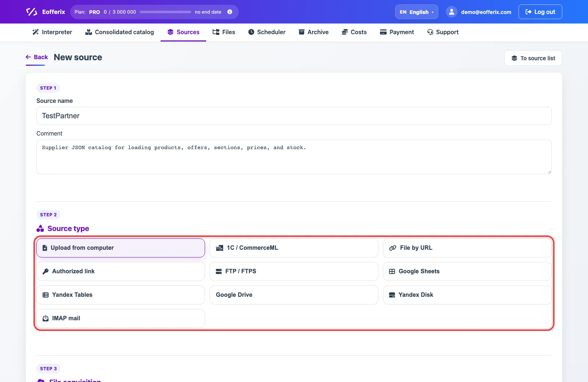Click the comment box resize handle
588x382 pixels.
pyautogui.click(x=549, y=172)
